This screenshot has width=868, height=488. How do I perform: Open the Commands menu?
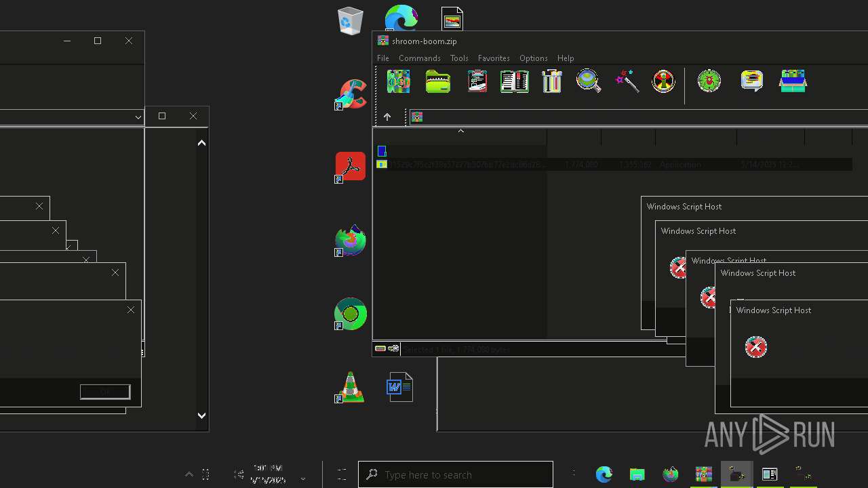(x=420, y=58)
